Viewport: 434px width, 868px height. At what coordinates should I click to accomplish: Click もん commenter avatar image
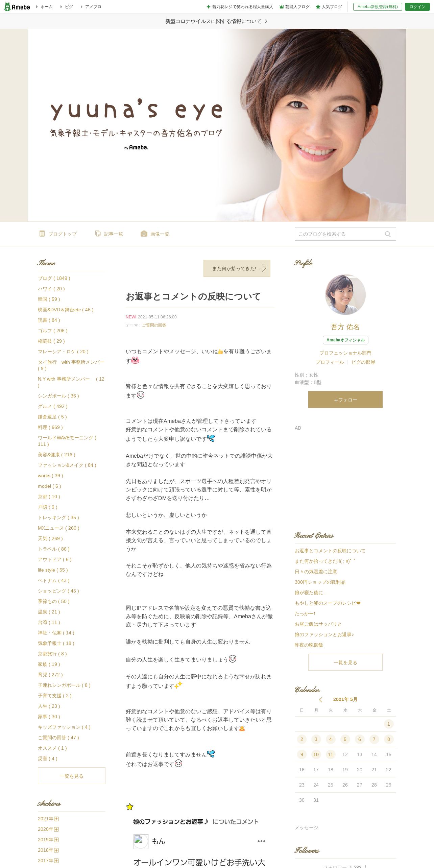click(x=141, y=842)
